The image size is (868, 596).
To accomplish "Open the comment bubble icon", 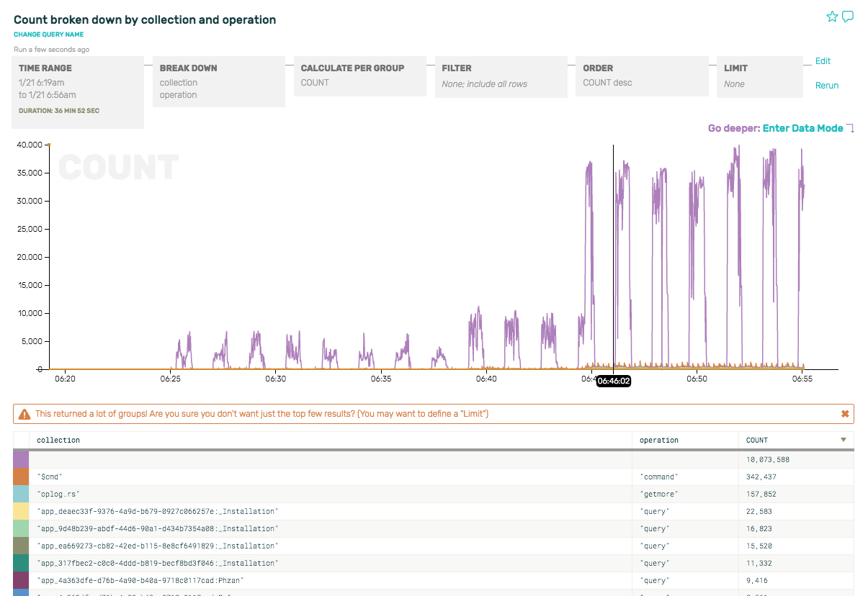I will coord(848,17).
